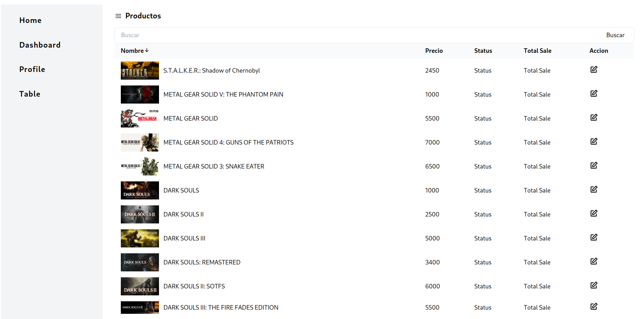Click DARK SOULS II grey thumbnail
The image size is (644, 319).
pyautogui.click(x=140, y=214)
